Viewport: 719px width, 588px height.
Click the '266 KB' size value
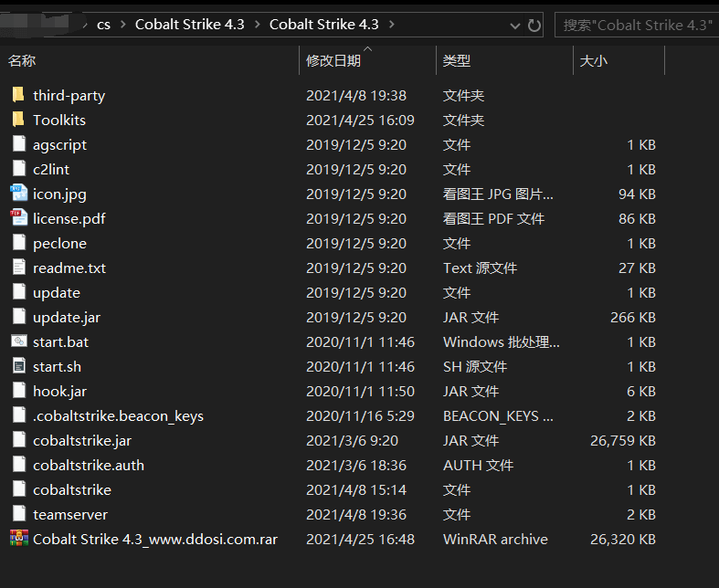tap(633, 317)
